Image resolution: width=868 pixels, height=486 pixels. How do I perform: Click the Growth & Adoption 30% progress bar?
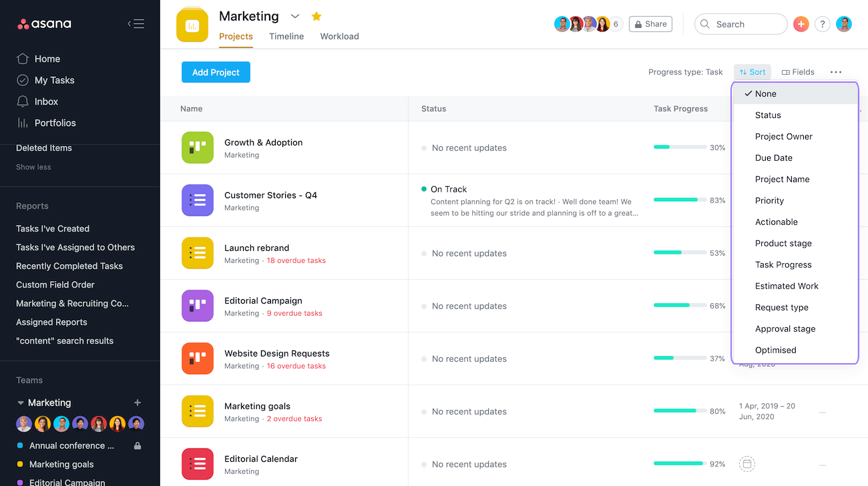coord(680,148)
